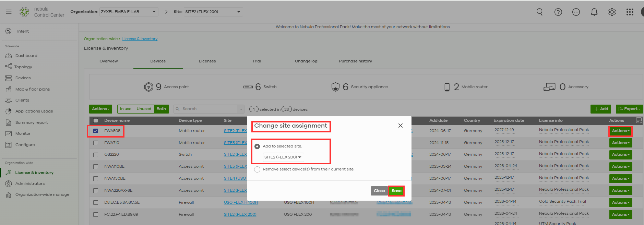The image size is (644, 225).
Task: Switch to the Overview tab
Action: coord(109,61)
